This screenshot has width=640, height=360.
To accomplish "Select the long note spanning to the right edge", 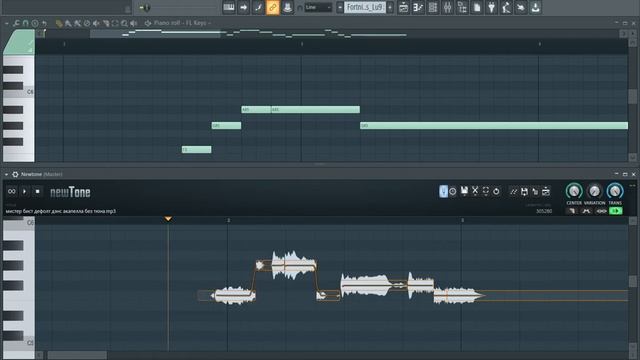I will pyautogui.click(x=494, y=126).
